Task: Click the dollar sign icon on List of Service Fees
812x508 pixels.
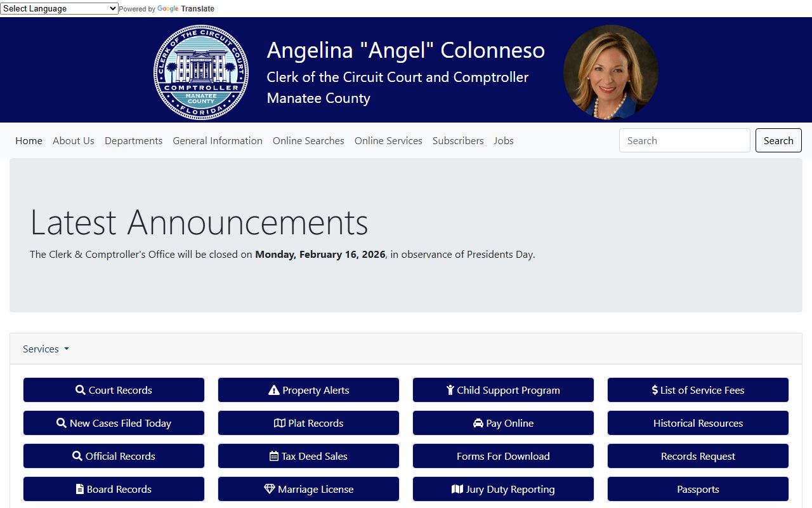Action: tap(655, 390)
